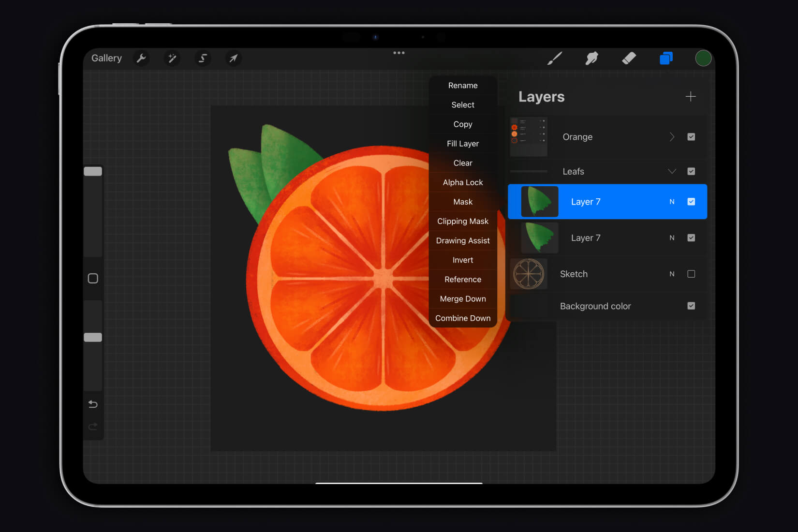This screenshot has height=532, width=798.
Task: Choose Fill Layer option
Action: 463,144
